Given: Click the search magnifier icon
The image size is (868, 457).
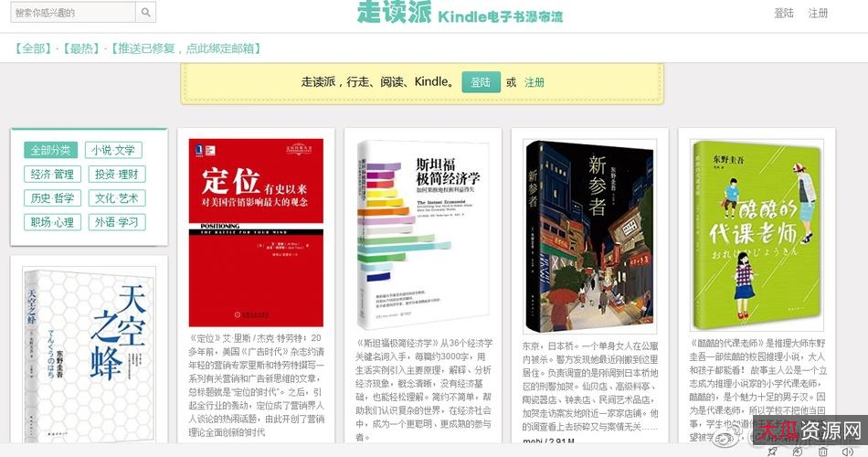Looking at the screenshot, I should pyautogui.click(x=145, y=12).
